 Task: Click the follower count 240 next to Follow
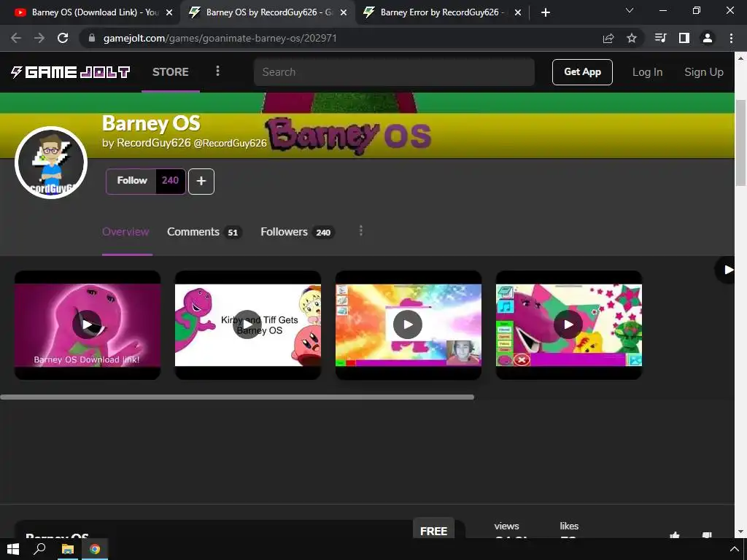[170, 181]
